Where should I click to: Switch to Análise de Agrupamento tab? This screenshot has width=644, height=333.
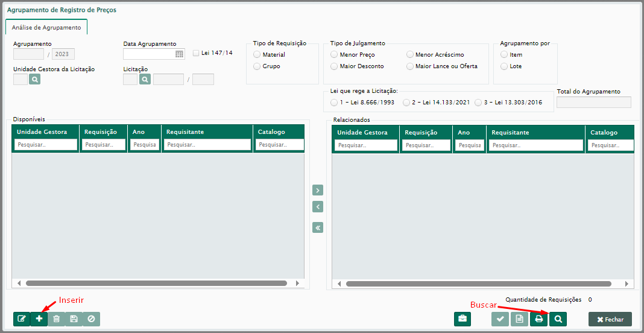click(46, 27)
